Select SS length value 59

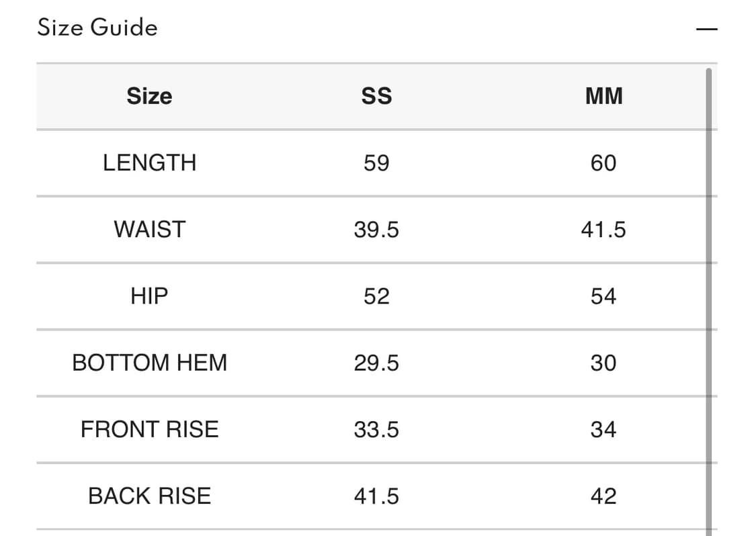376,163
